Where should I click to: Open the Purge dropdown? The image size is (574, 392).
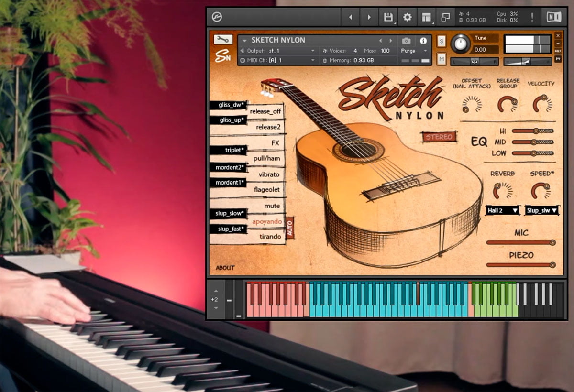[414, 51]
